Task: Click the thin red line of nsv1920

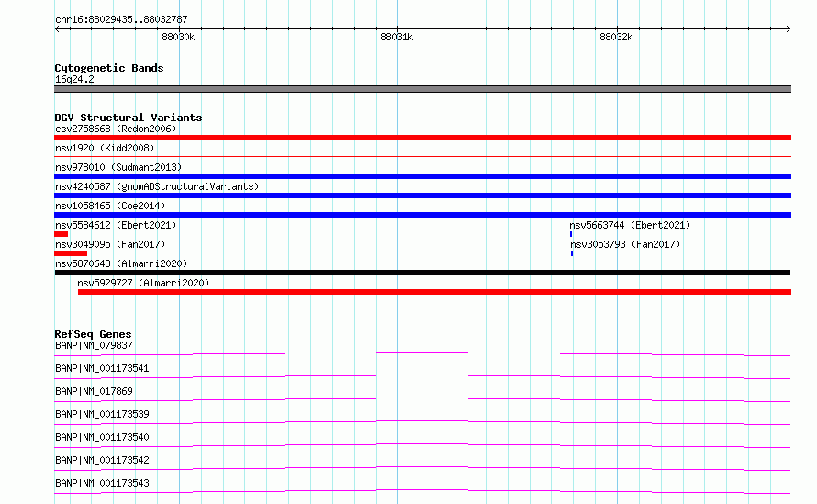Action: pyautogui.click(x=422, y=156)
